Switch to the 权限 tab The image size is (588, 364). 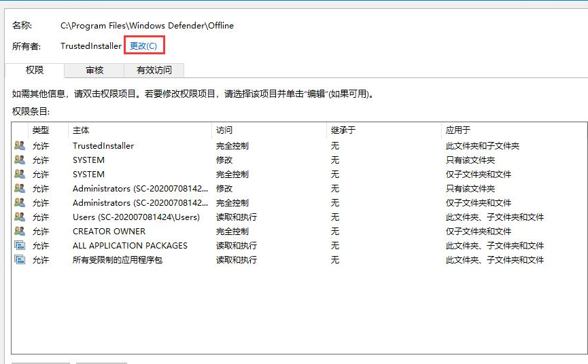tap(35, 70)
